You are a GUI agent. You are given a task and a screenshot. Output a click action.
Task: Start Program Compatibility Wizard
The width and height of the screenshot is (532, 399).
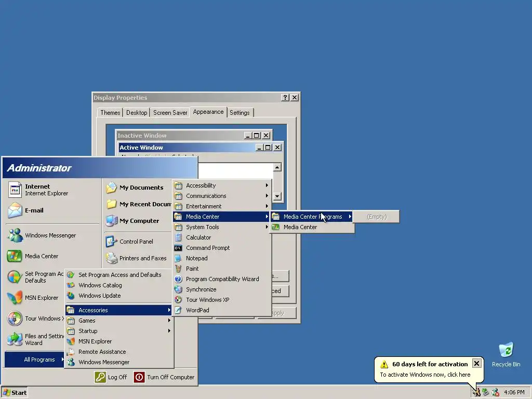[x=222, y=279]
